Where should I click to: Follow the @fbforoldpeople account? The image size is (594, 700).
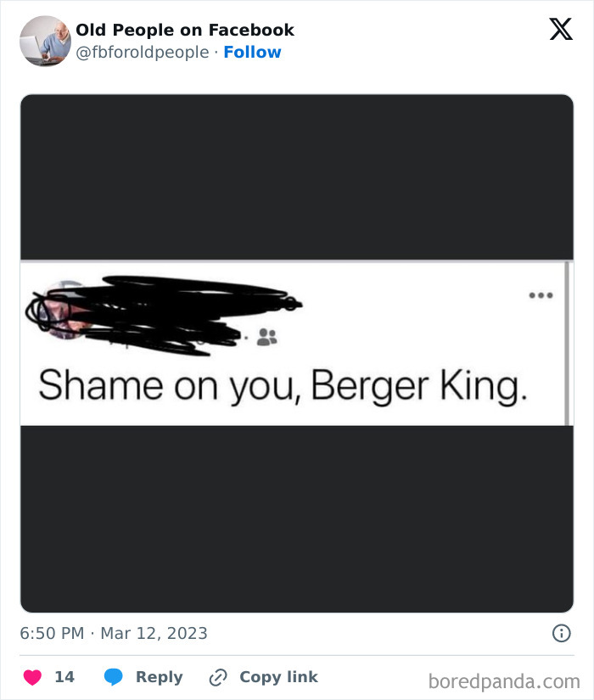point(254,52)
